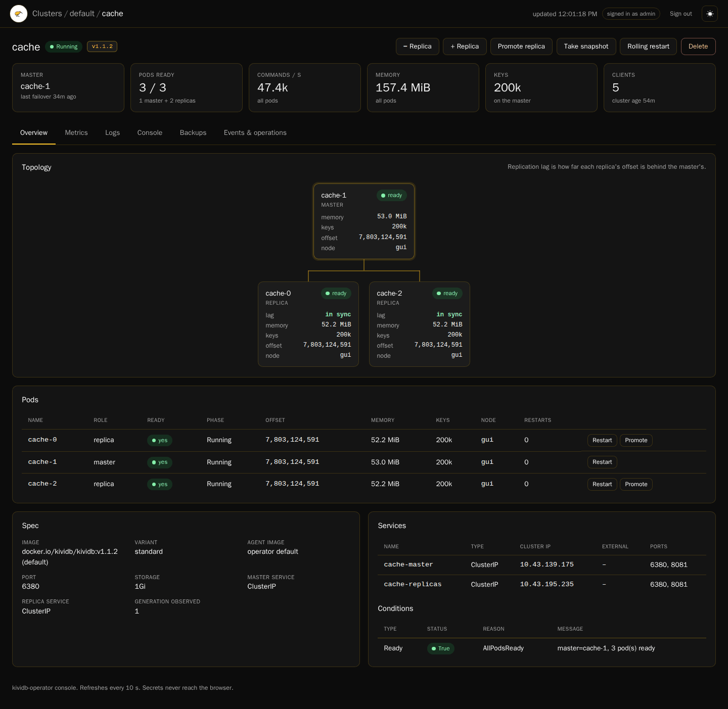Click the Ready condition True badge

pyautogui.click(x=441, y=648)
